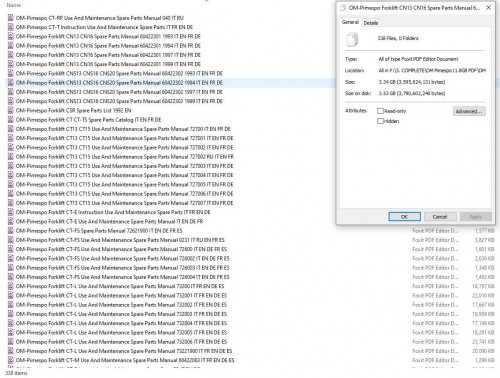Screen dimensions: 500x378
Task: Click PDF icon of CT-E Instruction Use file
Action: (11, 212)
